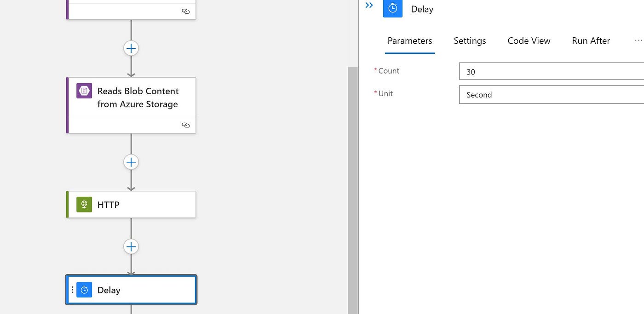The width and height of the screenshot is (644, 314).
Task: Select the HTTP action's globe icon
Action: click(x=83, y=204)
